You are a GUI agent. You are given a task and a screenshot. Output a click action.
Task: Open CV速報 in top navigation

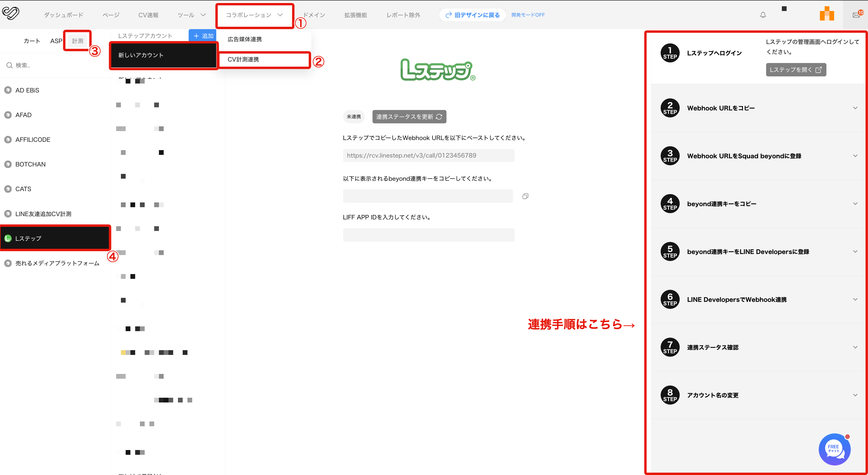[x=148, y=15]
